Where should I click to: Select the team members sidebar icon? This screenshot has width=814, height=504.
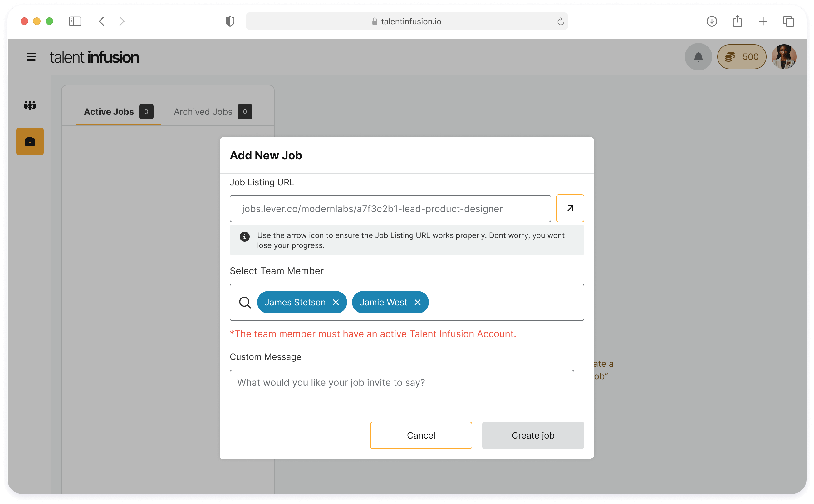[30, 106]
